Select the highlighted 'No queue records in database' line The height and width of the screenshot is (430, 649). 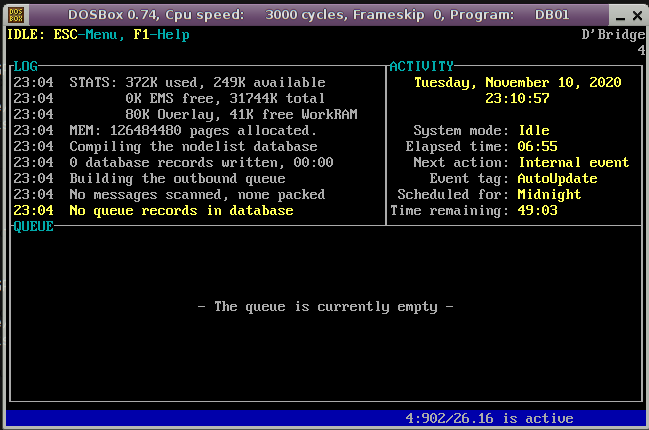pyautogui.click(x=181, y=211)
